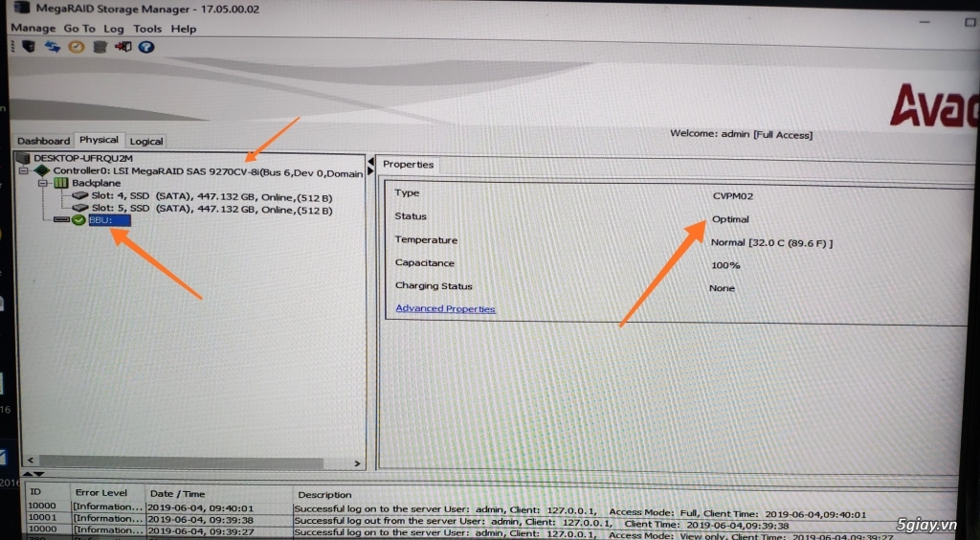Click the Capacitance property label
Viewport: 980px width, 540px height.
click(x=424, y=263)
